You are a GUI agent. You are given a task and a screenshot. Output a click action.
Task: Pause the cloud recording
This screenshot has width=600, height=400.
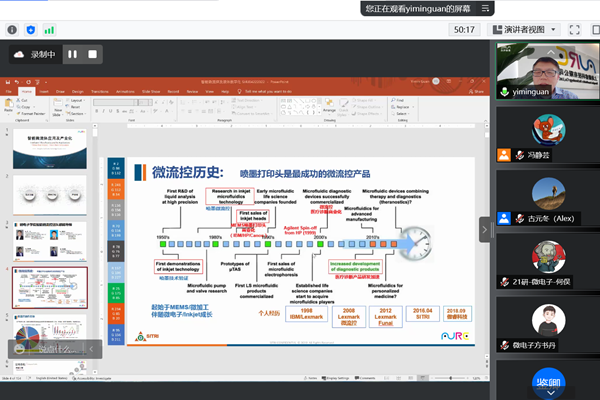(72, 53)
